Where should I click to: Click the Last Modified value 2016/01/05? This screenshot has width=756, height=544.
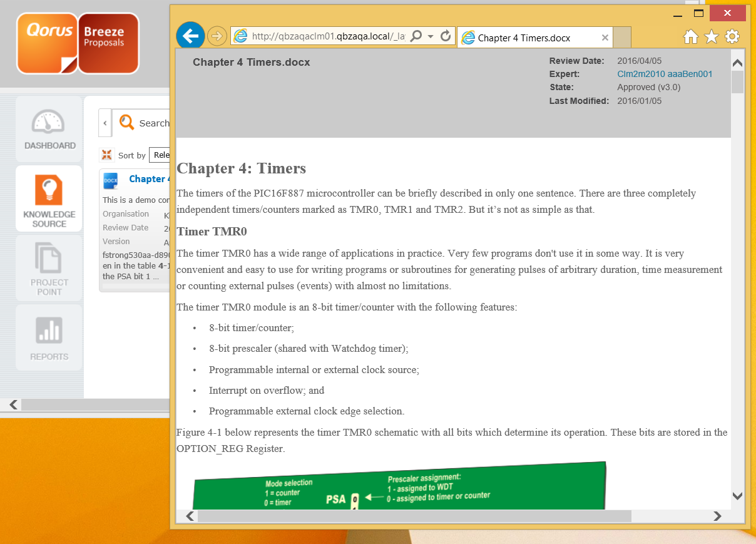click(x=639, y=100)
